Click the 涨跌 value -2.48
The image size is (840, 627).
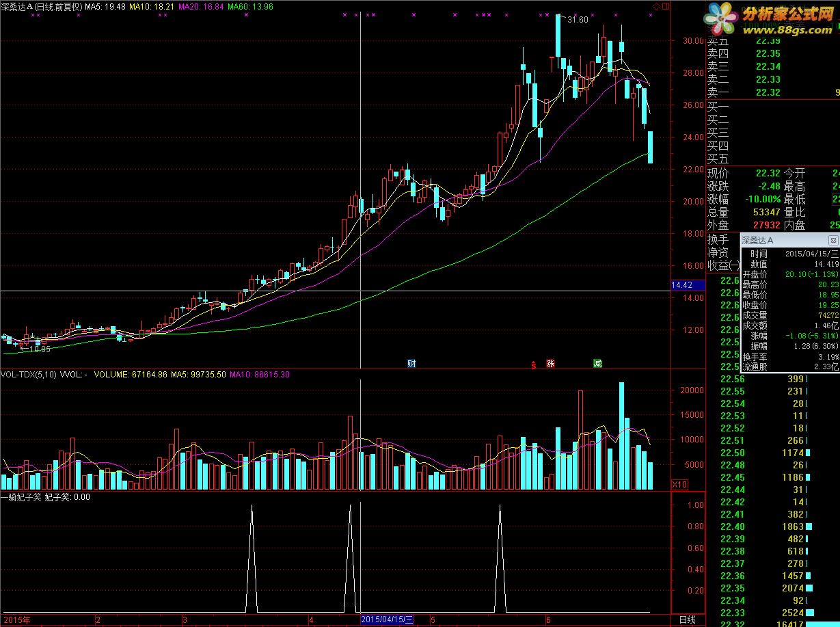pyautogui.click(x=768, y=187)
